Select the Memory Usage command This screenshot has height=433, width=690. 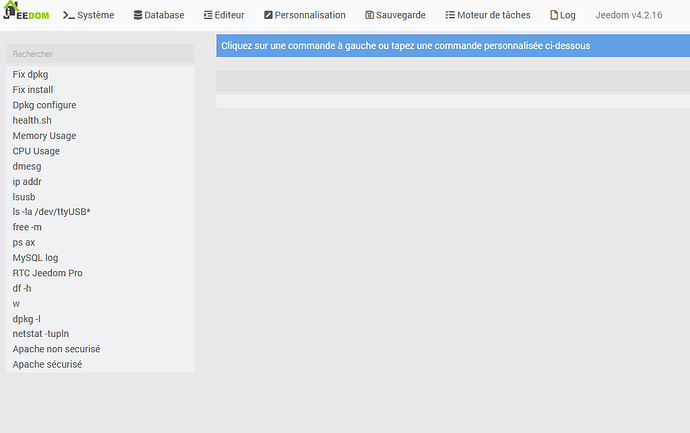(44, 136)
